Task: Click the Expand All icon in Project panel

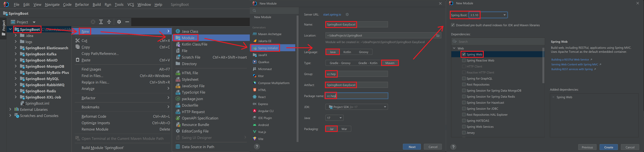Action: tap(101, 22)
